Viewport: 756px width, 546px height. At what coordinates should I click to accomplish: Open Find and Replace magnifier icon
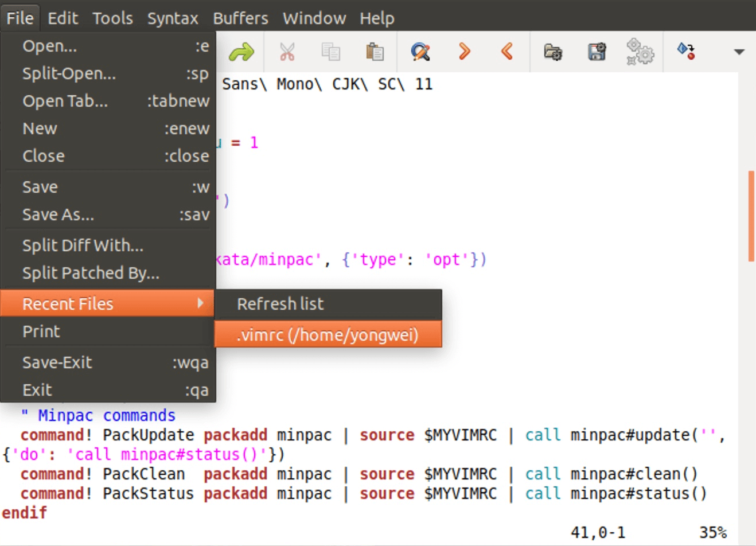click(420, 52)
